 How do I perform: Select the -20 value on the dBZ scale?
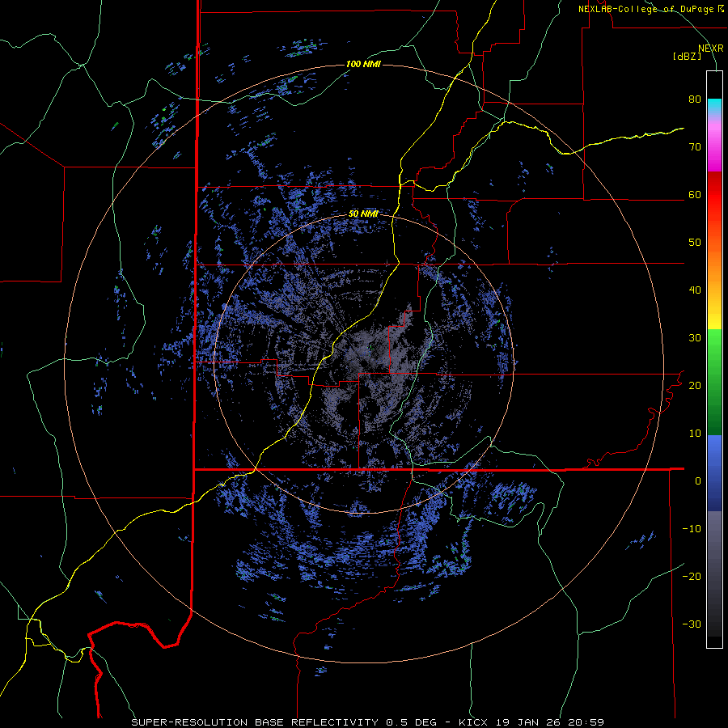(692, 576)
